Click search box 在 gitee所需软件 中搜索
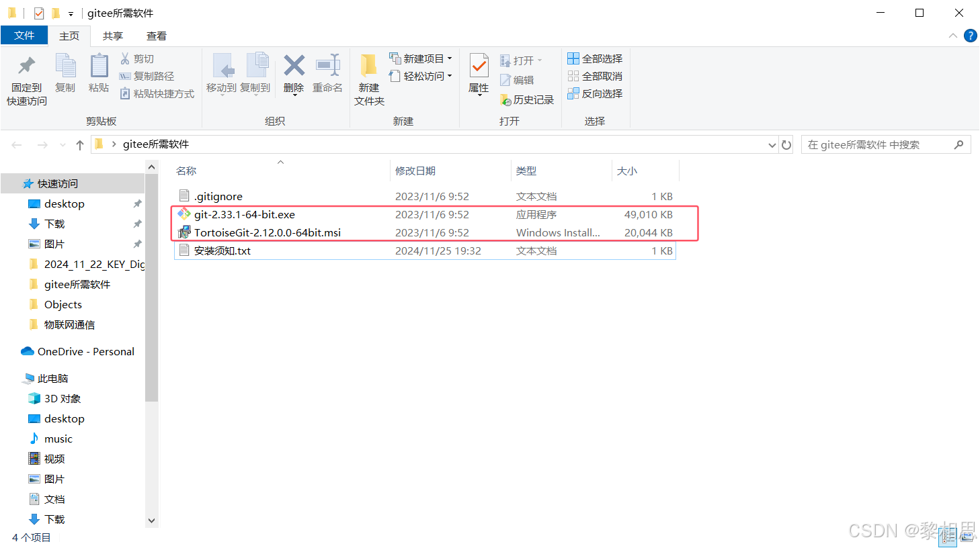The height and width of the screenshot is (548, 980). pyautogui.click(x=886, y=145)
